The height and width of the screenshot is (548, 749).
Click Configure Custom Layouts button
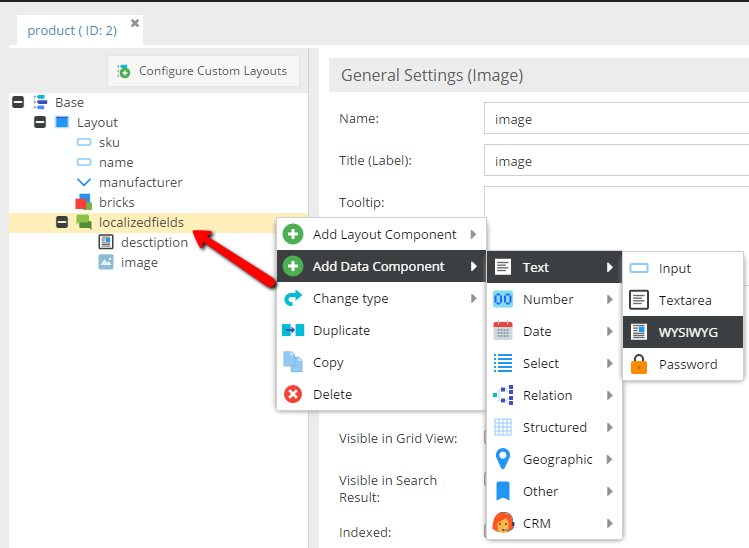click(x=204, y=71)
